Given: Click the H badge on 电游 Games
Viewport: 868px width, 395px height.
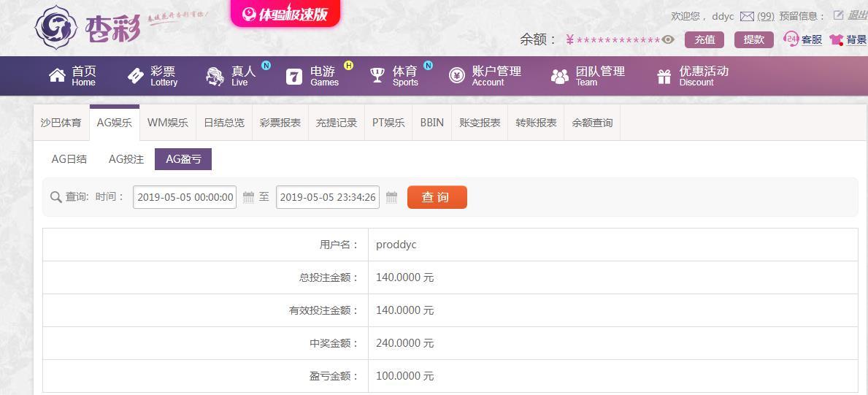Looking at the screenshot, I should coord(348,66).
